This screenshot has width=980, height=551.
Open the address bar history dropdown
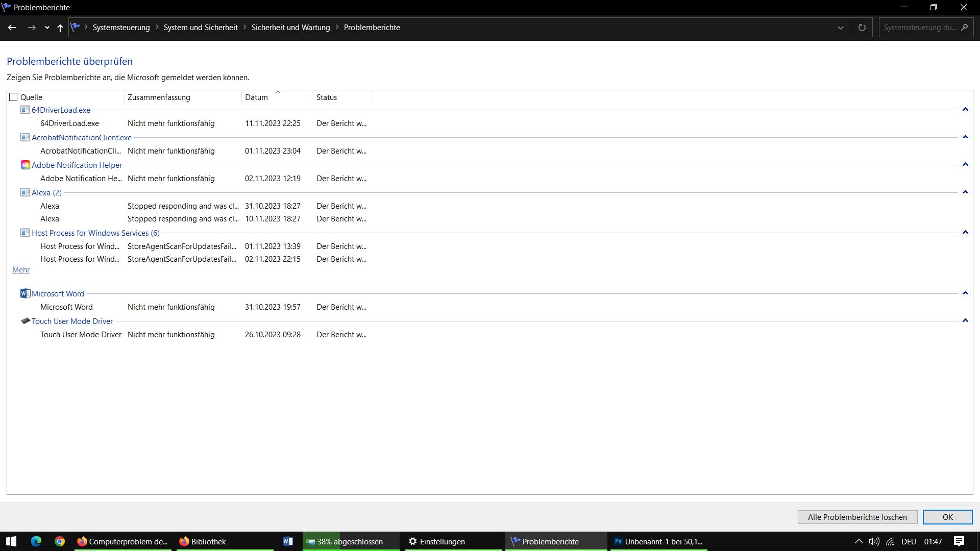pos(841,28)
